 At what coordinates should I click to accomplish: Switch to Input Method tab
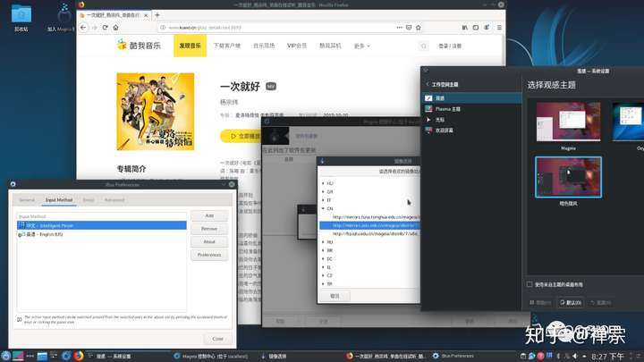[59, 200]
